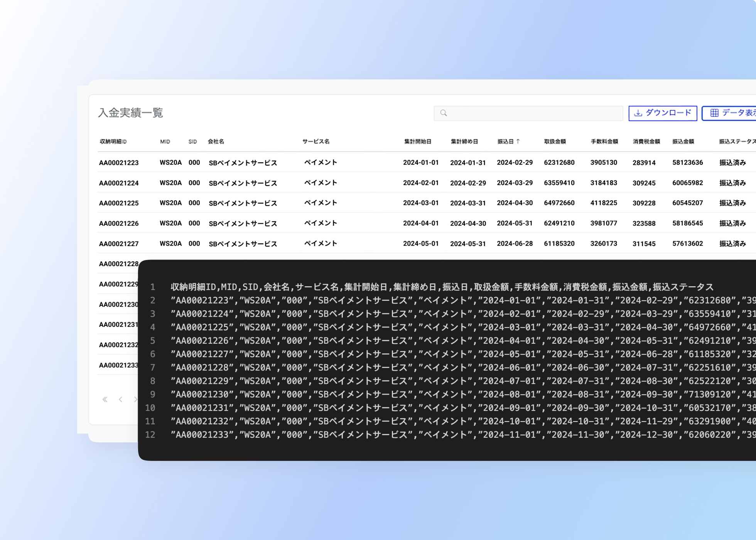Sort by 集計開始日 column header
The image size is (756, 540).
click(x=417, y=142)
